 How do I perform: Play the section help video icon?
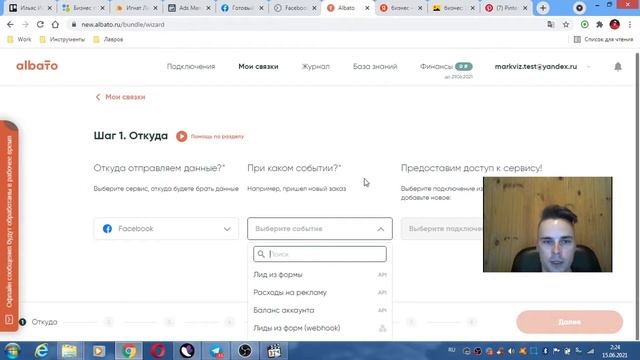(x=182, y=136)
